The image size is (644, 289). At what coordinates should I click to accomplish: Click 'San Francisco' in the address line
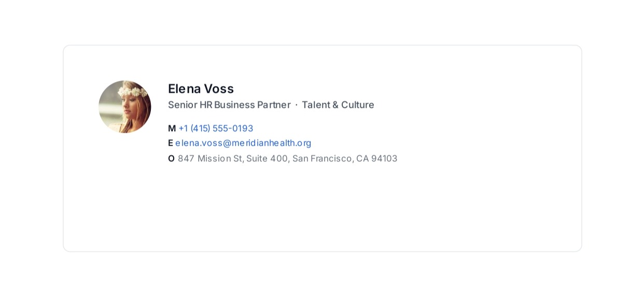point(322,158)
